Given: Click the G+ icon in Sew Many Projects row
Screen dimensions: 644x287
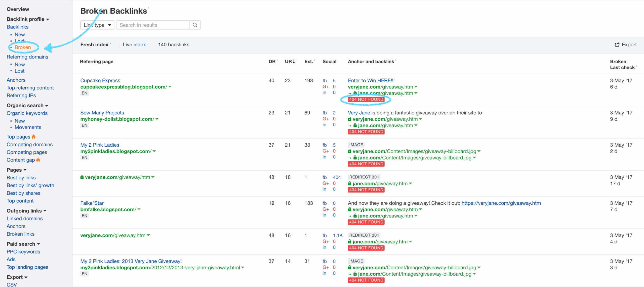Looking at the screenshot, I should click(x=326, y=119).
